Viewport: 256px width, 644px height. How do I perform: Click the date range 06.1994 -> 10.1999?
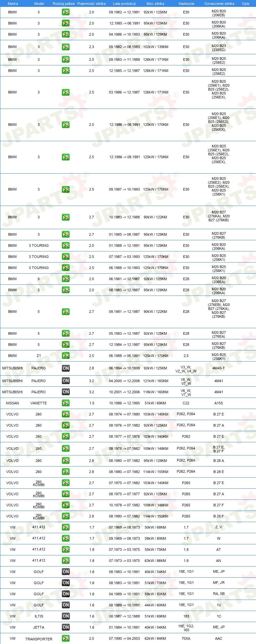(124, 368)
